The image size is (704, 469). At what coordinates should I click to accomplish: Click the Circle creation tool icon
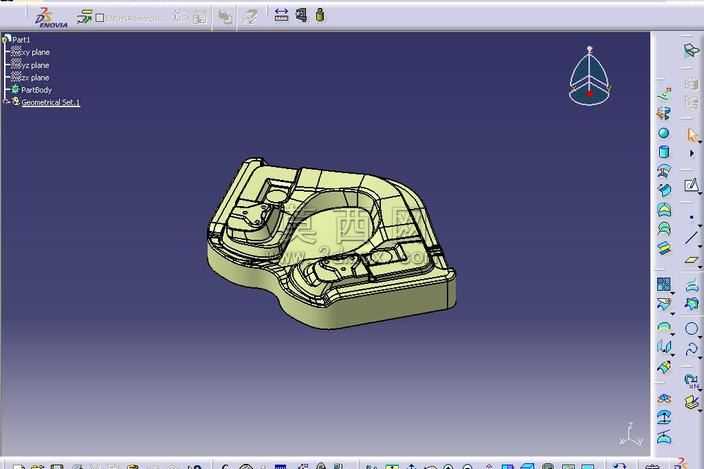tap(691, 329)
